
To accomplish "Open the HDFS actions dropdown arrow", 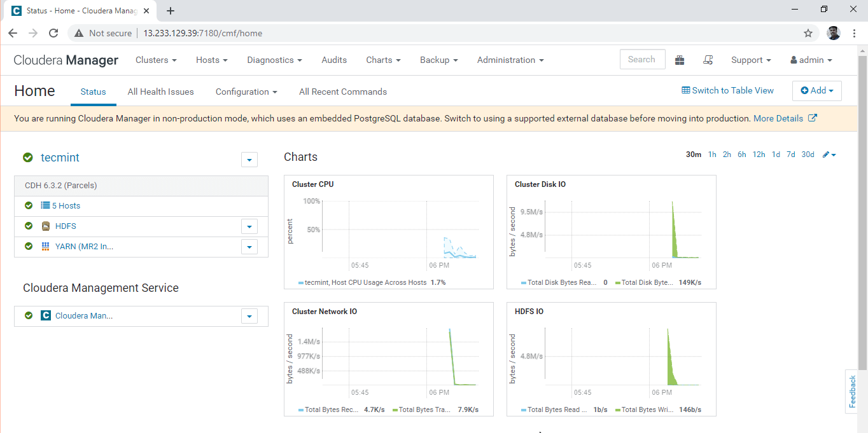I will (x=249, y=226).
